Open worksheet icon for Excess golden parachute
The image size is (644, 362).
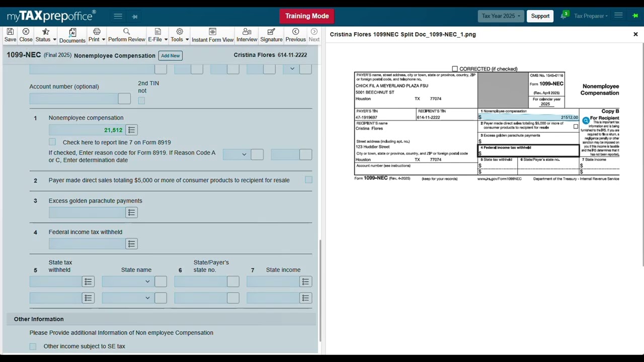click(x=131, y=213)
